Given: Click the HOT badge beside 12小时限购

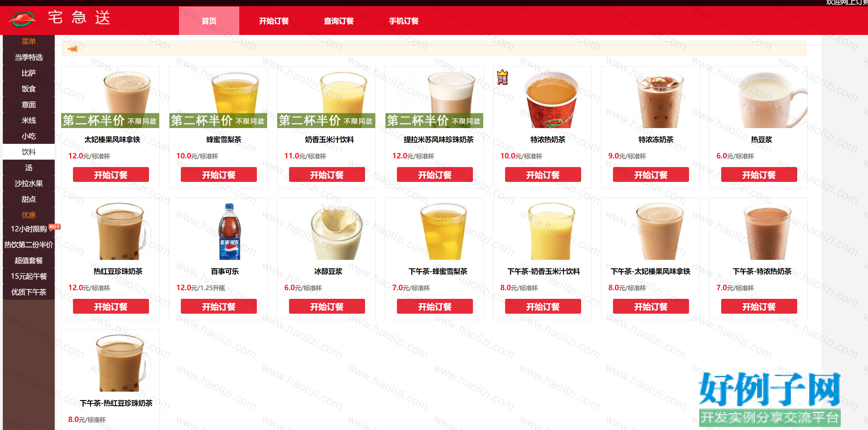Looking at the screenshot, I should 54,227.
